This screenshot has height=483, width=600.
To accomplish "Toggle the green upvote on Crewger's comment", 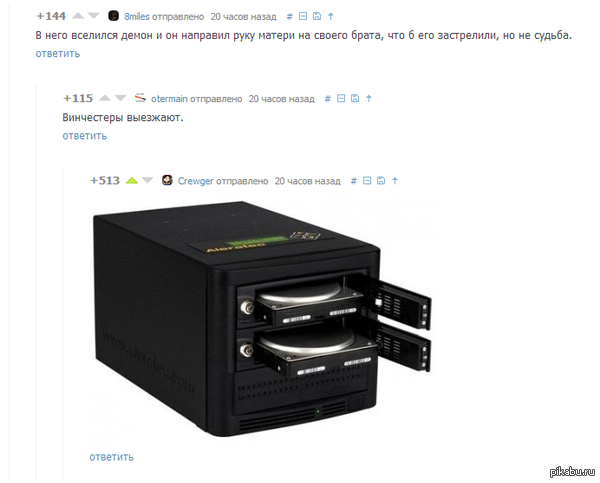I will coord(132,180).
